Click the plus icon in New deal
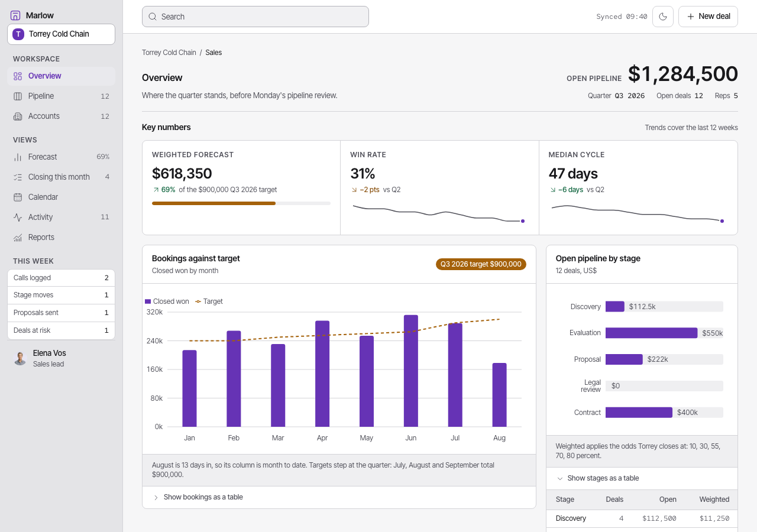The image size is (757, 532). 690,17
